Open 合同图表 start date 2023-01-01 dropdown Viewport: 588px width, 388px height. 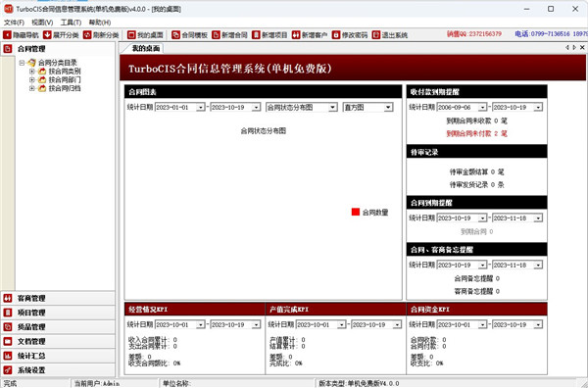pos(201,108)
